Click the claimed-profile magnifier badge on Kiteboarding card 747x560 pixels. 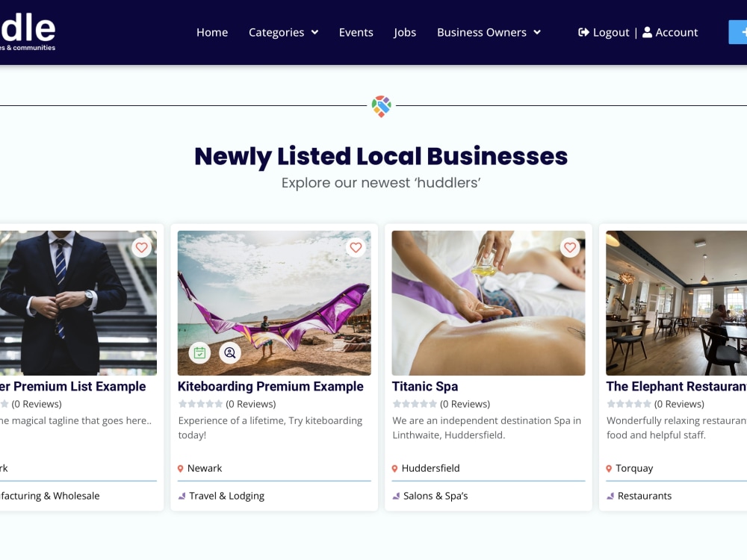pos(230,352)
